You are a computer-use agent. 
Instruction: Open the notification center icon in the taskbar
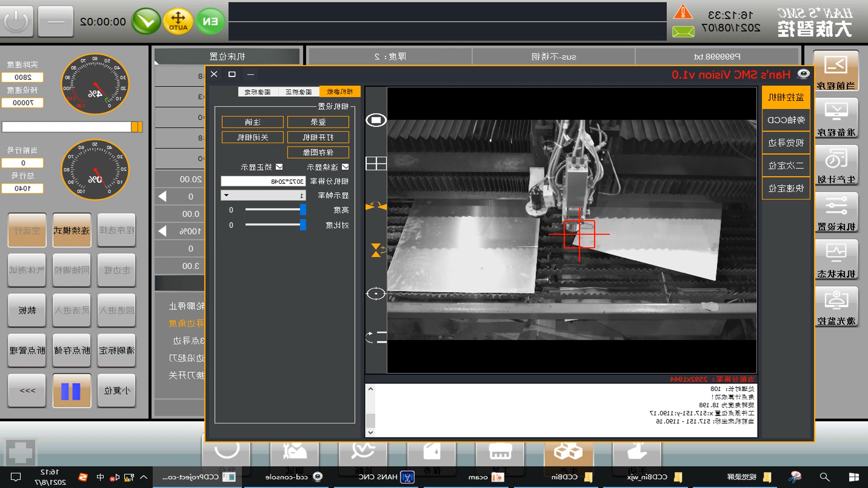[x=16, y=477]
